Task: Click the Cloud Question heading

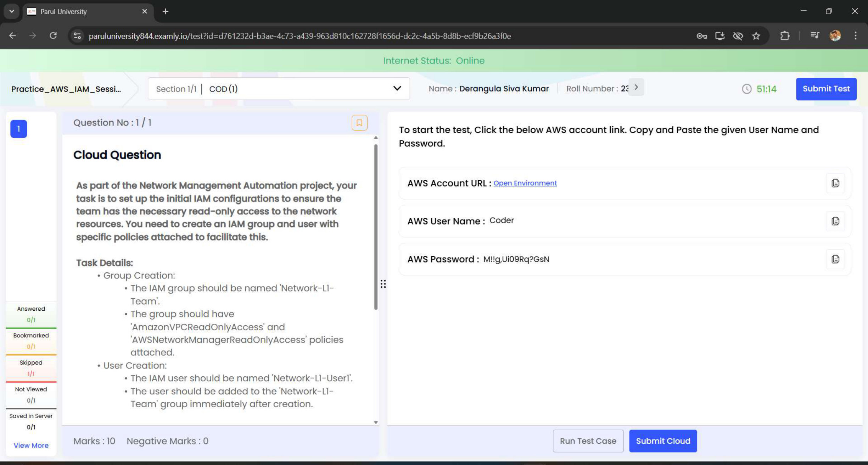Action: click(117, 155)
